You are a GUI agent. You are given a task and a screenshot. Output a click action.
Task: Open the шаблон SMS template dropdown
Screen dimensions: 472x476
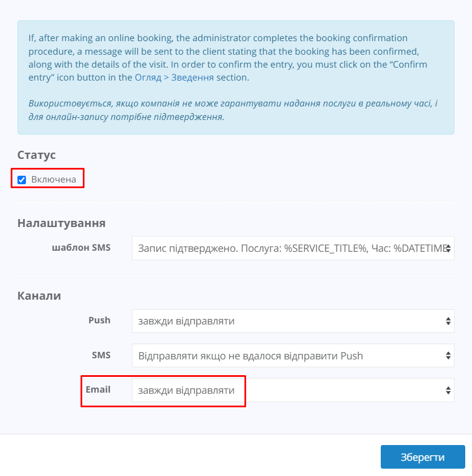pos(293,248)
